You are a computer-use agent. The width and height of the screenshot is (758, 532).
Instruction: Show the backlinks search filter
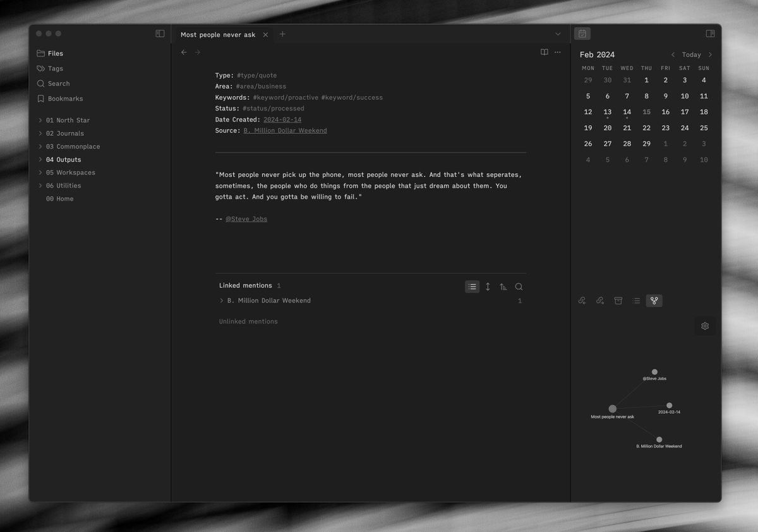[519, 287]
